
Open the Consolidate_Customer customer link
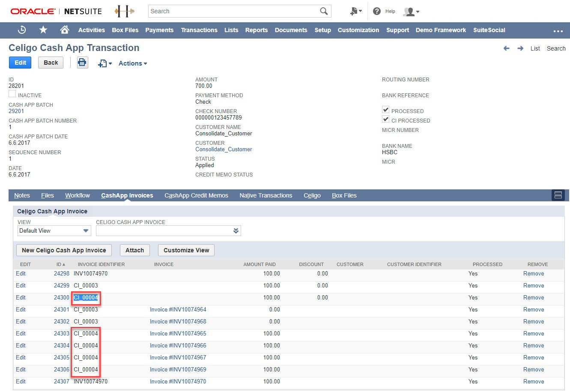[224, 149]
